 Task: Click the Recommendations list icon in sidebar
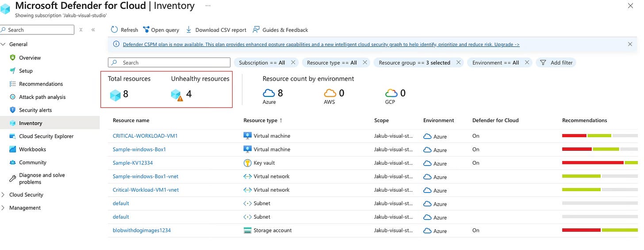pos(12,84)
